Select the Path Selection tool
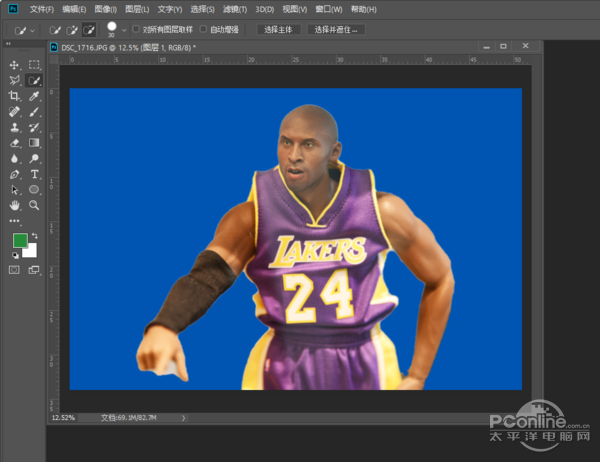 pos(14,190)
